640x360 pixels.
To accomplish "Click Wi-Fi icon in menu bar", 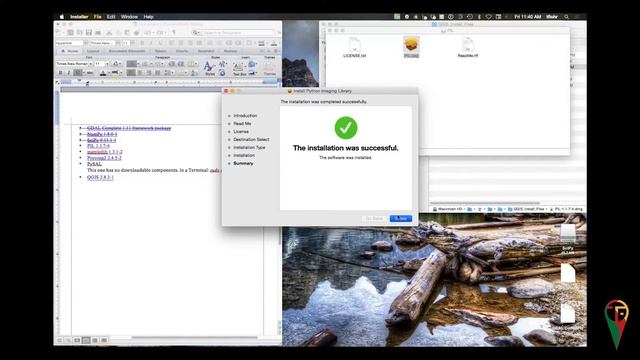I will 489,17.
